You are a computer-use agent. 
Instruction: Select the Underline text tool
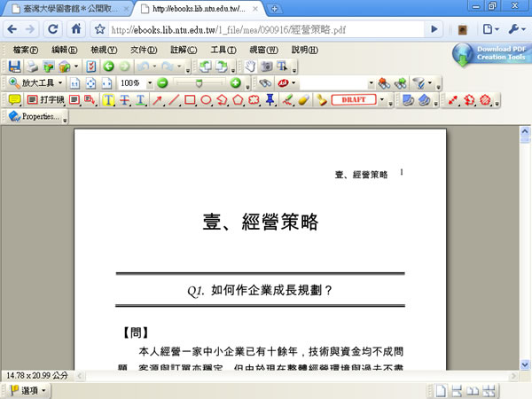tap(140, 99)
